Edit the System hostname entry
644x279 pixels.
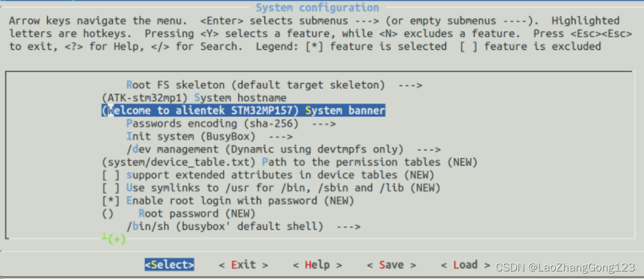click(x=194, y=98)
